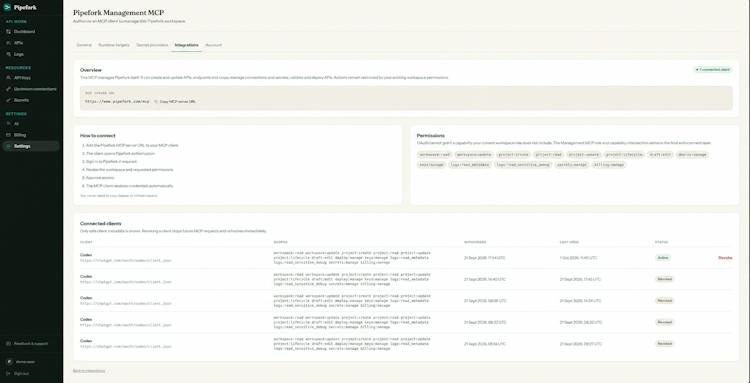Open the Secrets sidebar icon

tap(8, 100)
